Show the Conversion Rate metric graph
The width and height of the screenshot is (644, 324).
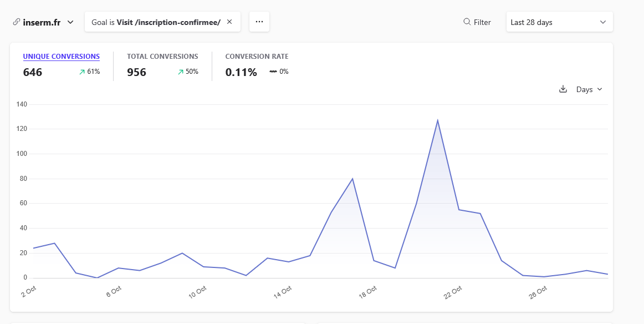257,57
